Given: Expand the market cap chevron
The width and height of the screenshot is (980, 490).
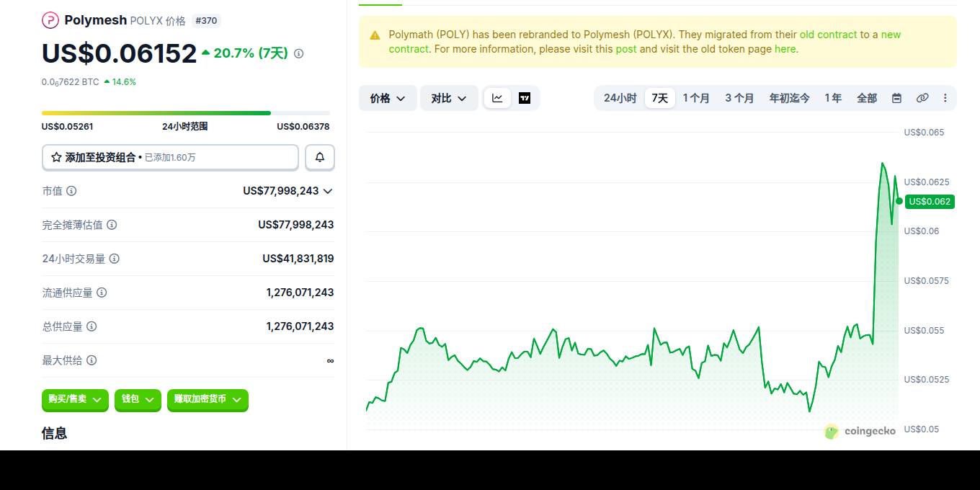Looking at the screenshot, I should (328, 191).
